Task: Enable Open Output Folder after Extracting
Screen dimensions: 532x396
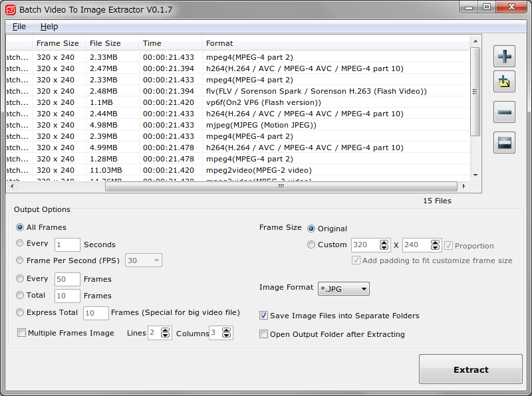Action: (x=263, y=335)
